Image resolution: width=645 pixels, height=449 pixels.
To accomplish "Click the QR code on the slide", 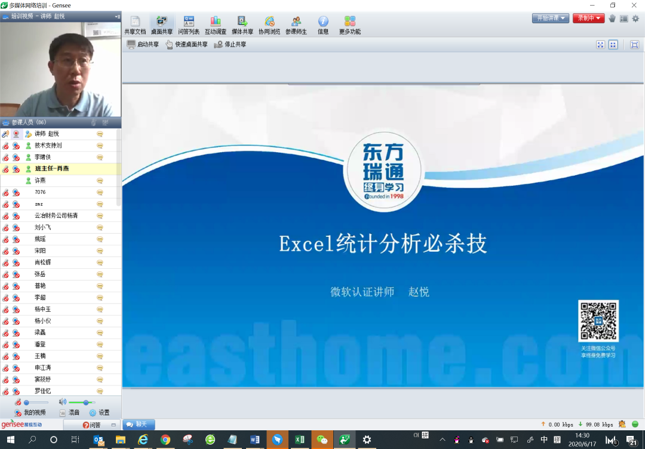I will [x=598, y=321].
